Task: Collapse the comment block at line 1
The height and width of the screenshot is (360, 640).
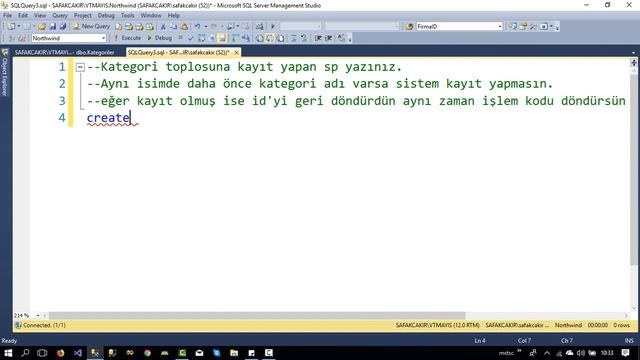Action: (x=80, y=67)
